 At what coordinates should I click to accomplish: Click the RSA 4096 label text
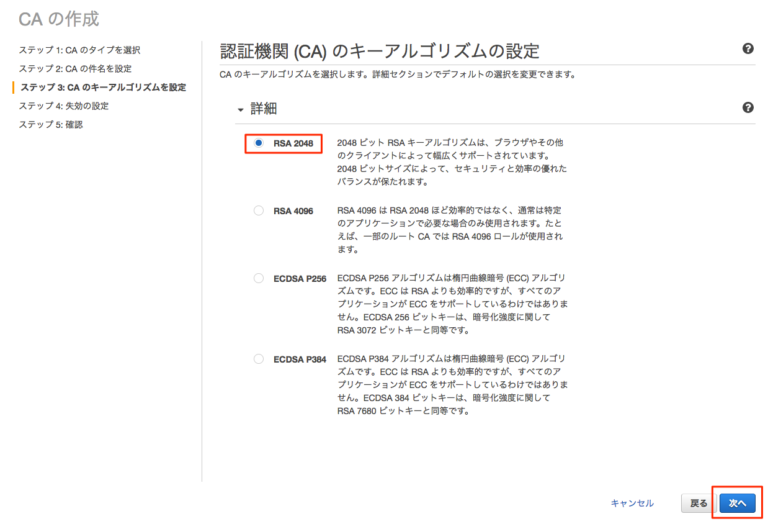pyautogui.click(x=293, y=211)
